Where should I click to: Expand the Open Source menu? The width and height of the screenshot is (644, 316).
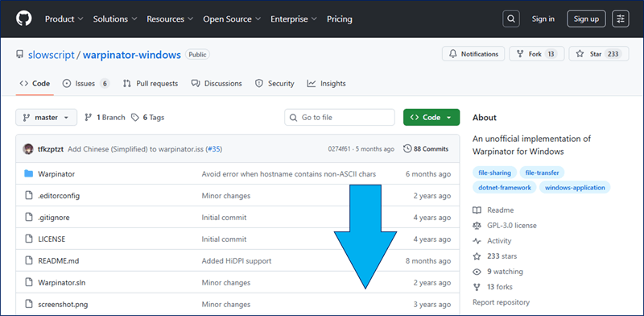(x=232, y=19)
